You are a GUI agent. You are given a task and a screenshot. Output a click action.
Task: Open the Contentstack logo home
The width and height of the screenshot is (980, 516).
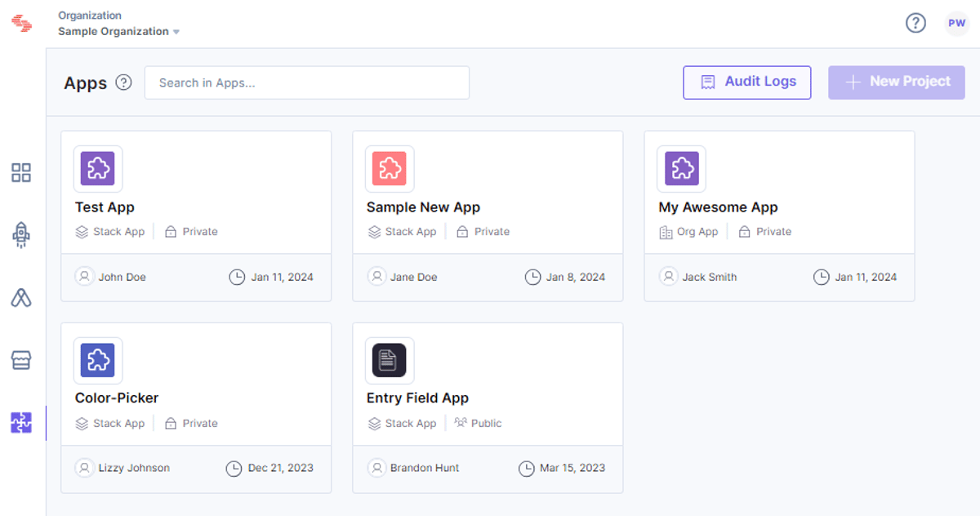22,24
